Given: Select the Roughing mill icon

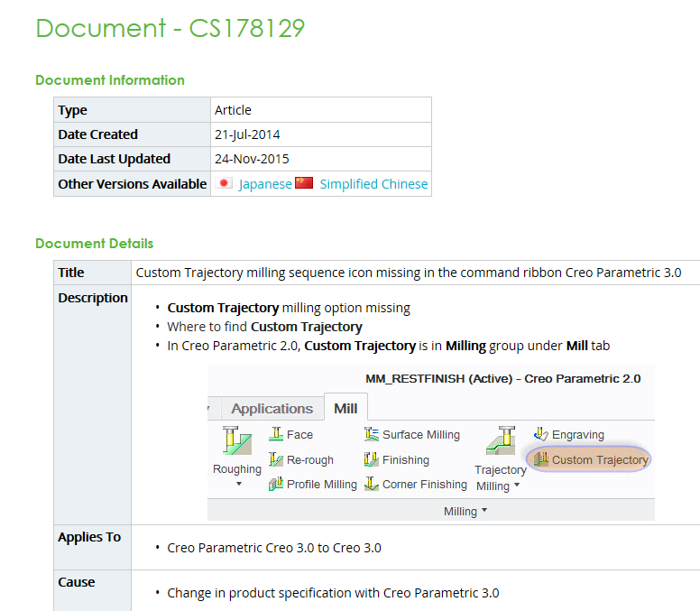Looking at the screenshot, I should click(237, 440).
